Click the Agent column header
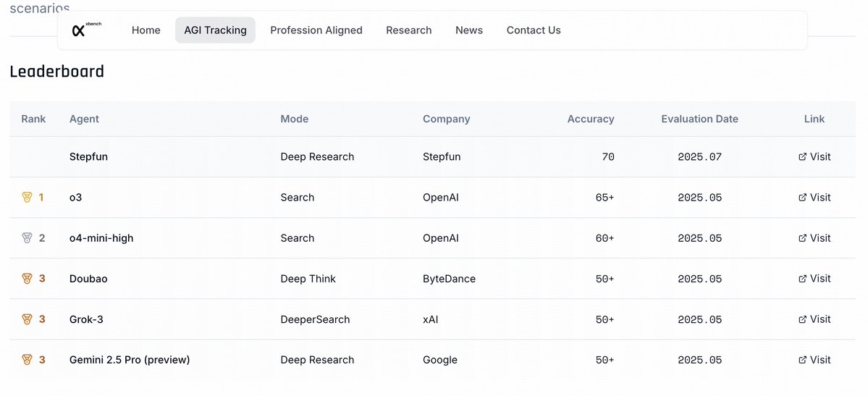868x396 pixels. [84, 119]
